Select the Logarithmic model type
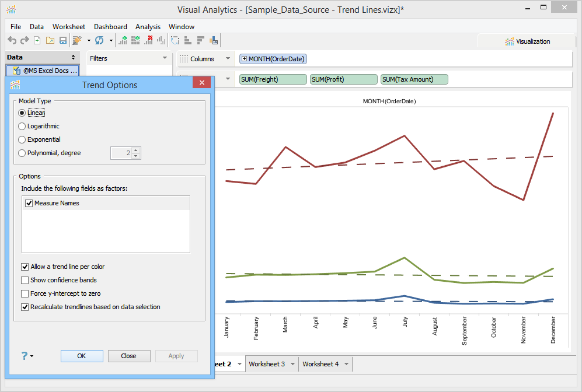 22,126
